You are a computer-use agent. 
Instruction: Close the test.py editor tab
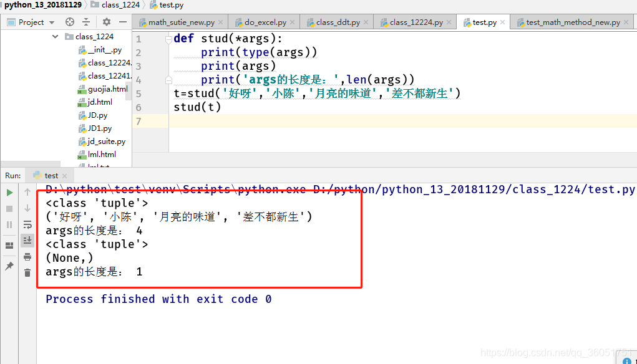click(502, 22)
